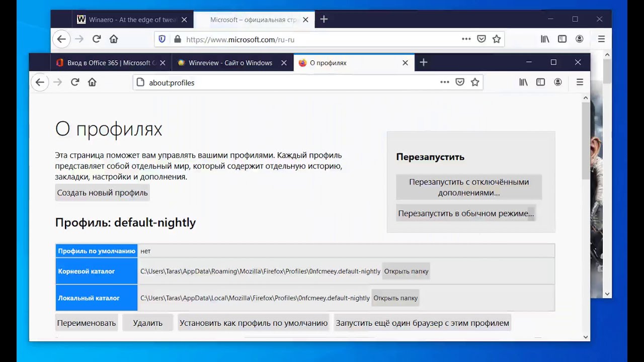644x362 pixels.
Task: Open folder for Корневой каталог
Action: pos(407,271)
